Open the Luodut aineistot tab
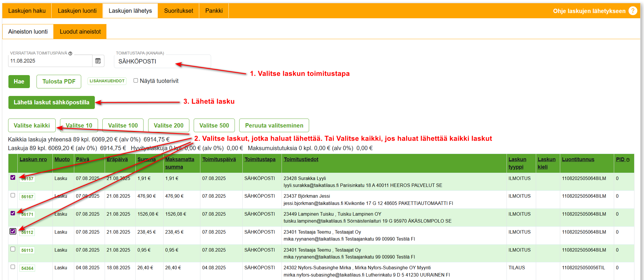 tap(80, 32)
